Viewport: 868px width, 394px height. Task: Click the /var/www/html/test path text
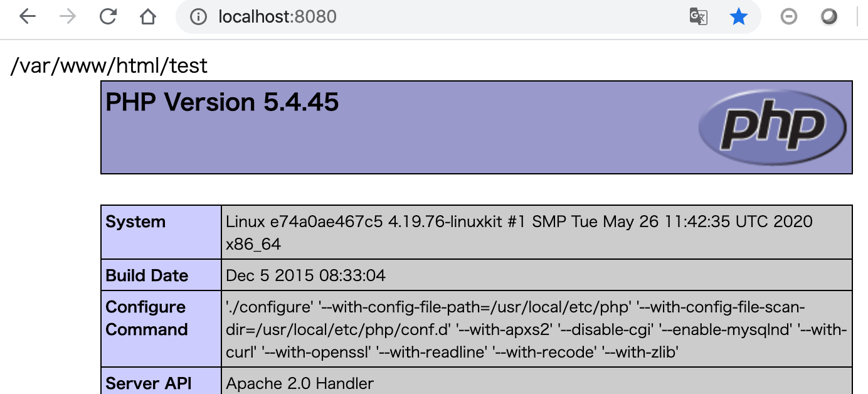click(109, 65)
